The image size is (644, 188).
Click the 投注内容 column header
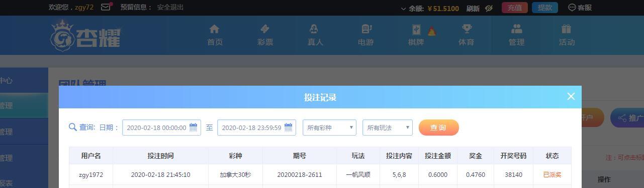[x=399, y=156]
